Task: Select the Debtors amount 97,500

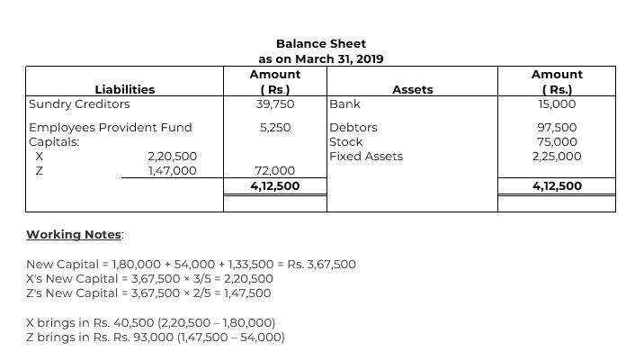Action: (x=557, y=128)
